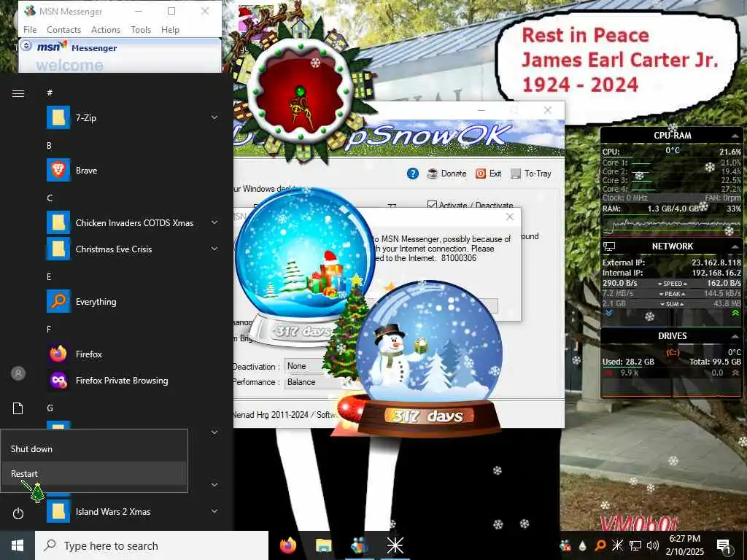Toggle the Activate / Deactivate checkbox
Screen dimensions: 747x560
pyautogui.click(x=432, y=205)
